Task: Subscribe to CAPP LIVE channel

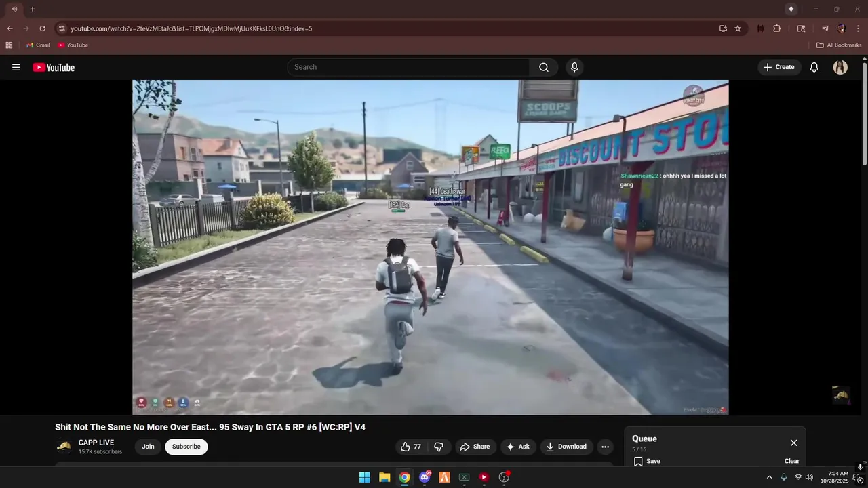Action: (x=186, y=447)
